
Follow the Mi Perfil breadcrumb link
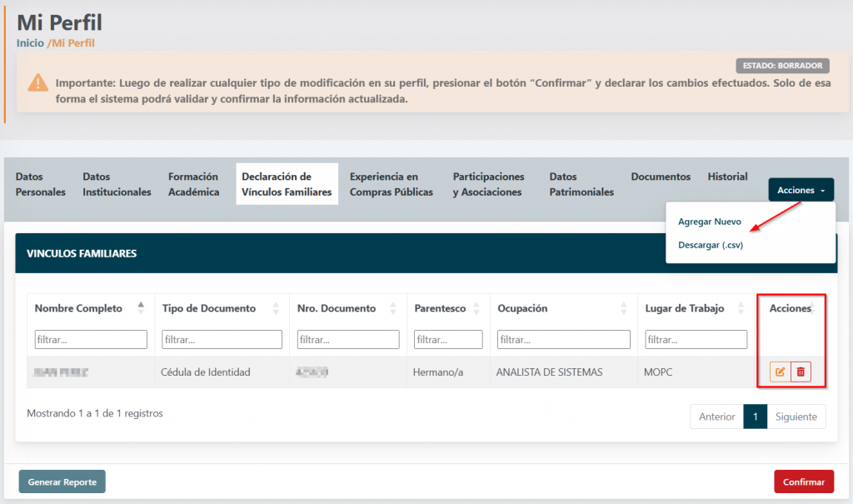click(73, 43)
